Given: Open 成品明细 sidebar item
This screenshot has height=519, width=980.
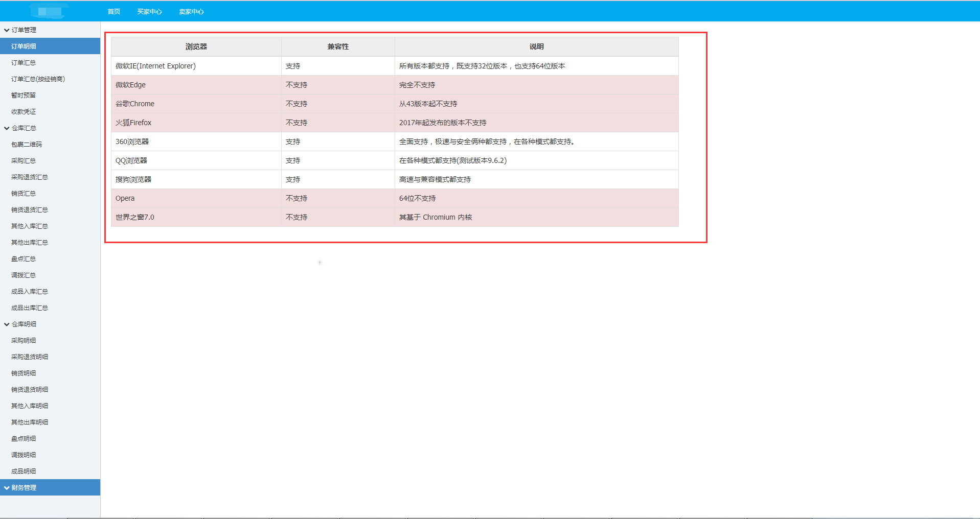Looking at the screenshot, I should click(50, 471).
